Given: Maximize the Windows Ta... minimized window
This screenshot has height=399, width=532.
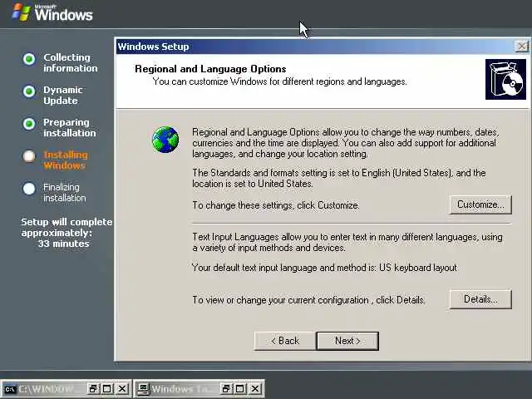Looking at the screenshot, I should (240, 389).
